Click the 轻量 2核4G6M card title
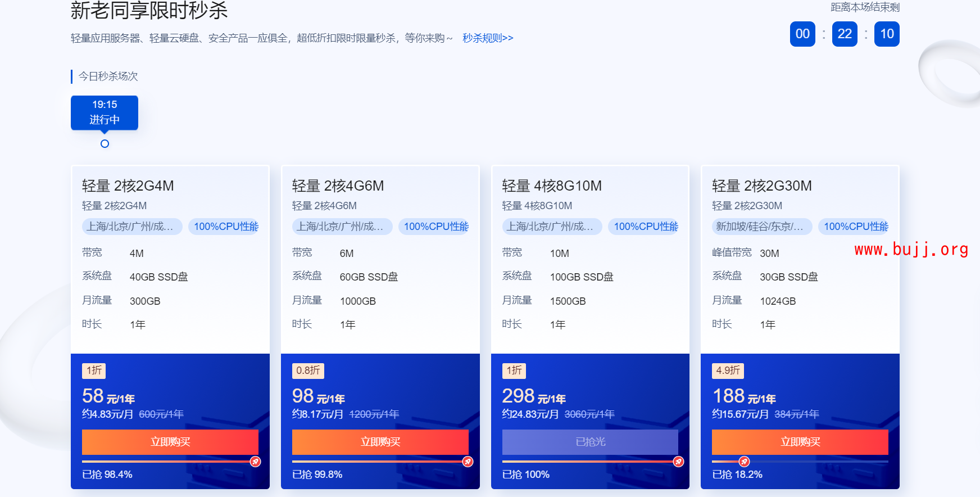Screen dimensions: 980x497 coord(338,186)
